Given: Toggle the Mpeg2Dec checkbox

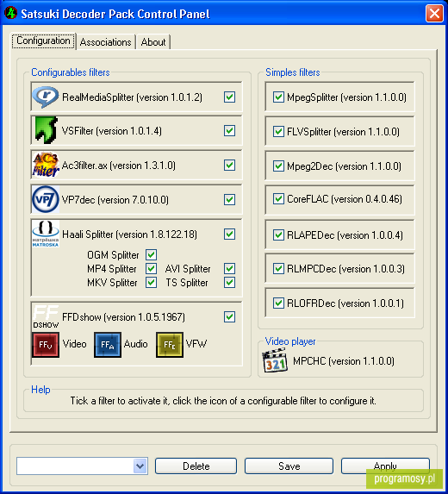Looking at the screenshot, I should tap(278, 166).
